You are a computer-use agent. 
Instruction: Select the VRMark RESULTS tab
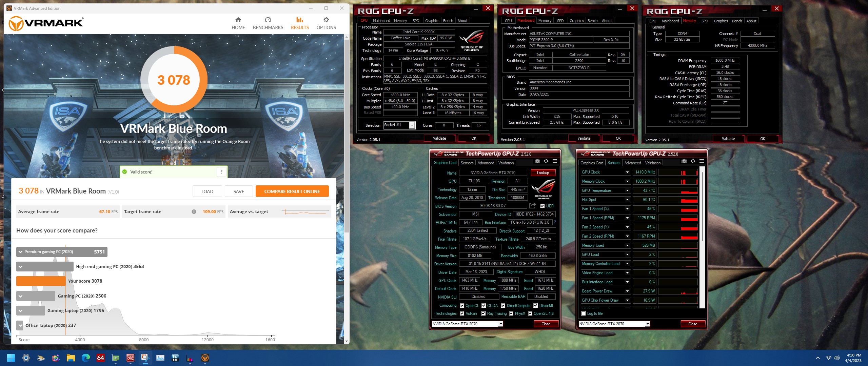tap(300, 23)
